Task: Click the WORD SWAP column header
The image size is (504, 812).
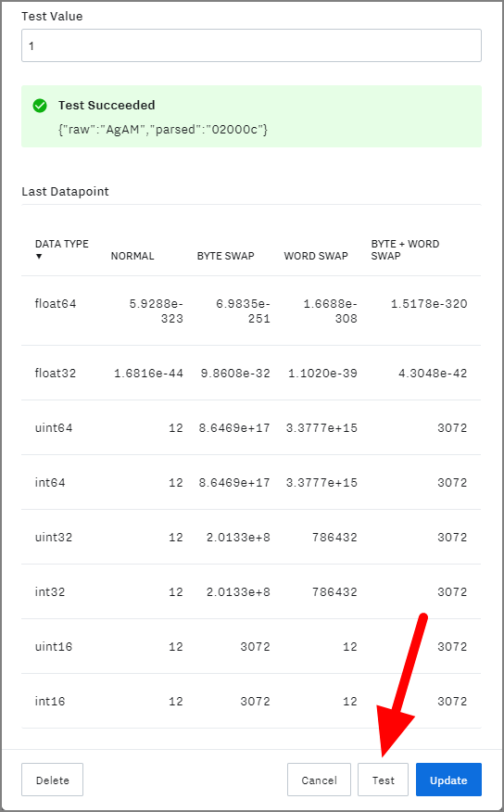Action: click(316, 256)
